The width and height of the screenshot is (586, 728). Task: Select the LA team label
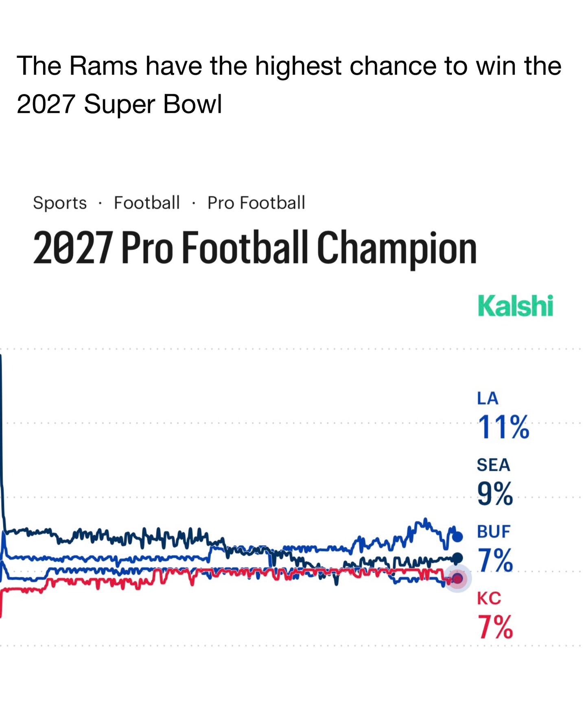(488, 398)
